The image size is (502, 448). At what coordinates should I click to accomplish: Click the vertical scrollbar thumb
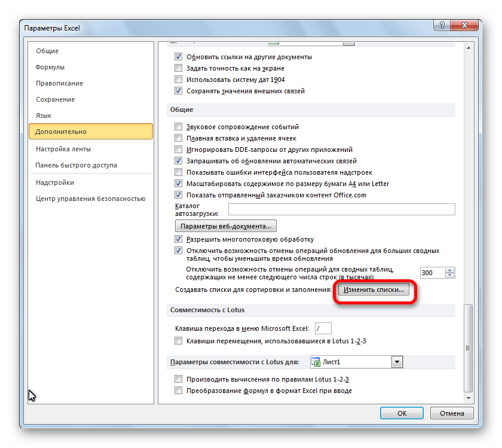click(x=469, y=348)
